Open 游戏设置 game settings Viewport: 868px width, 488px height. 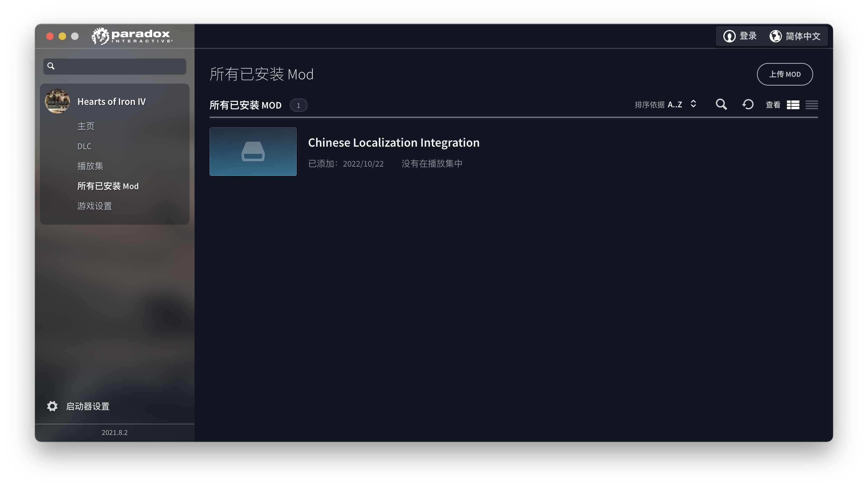pyautogui.click(x=95, y=206)
